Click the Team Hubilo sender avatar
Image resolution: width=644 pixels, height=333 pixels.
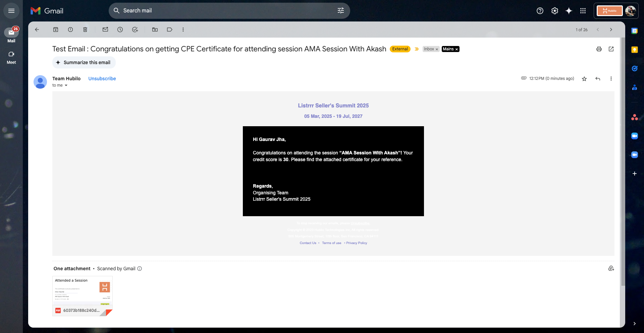[40, 82]
